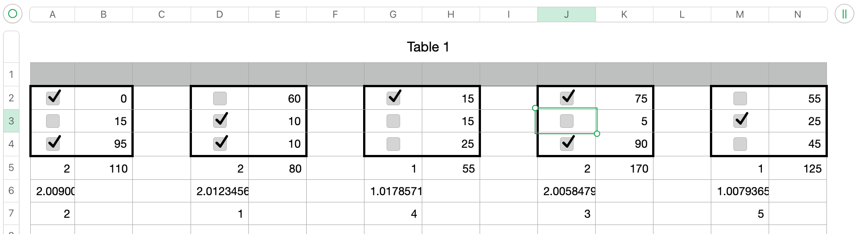The image size is (868, 234).
Task: Toggle the checkbox in cell M3
Action: 740,121
